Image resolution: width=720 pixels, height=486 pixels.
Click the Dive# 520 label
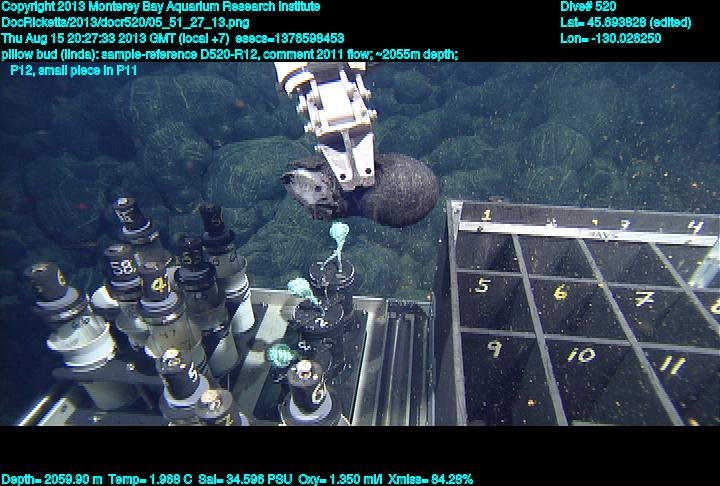[588, 6]
